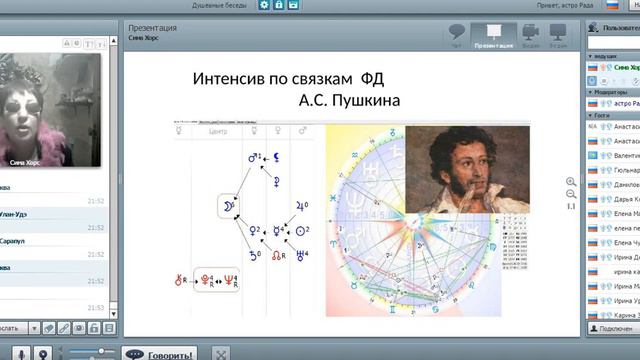Click the blue clock icon under presenter
Screen dimensions: 640x360
pos(592,81)
